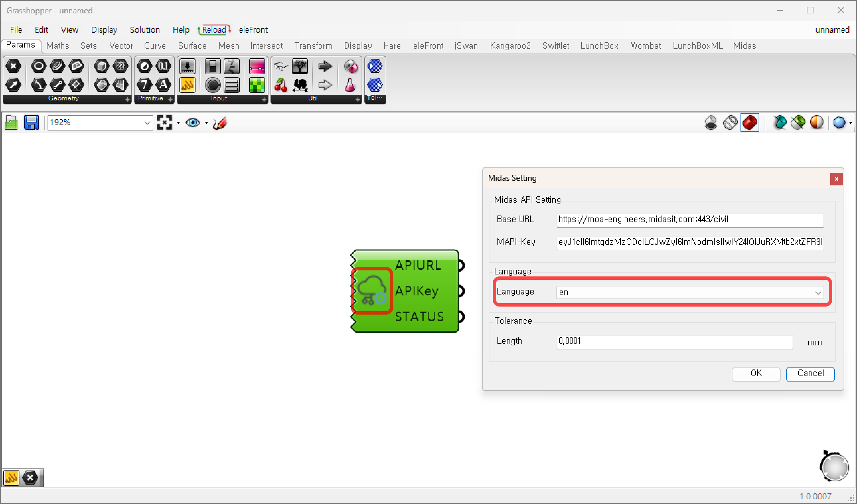Viewport: 857px width, 504px height.
Task: Add a Boolean Toggle switch component
Action: tap(213, 66)
